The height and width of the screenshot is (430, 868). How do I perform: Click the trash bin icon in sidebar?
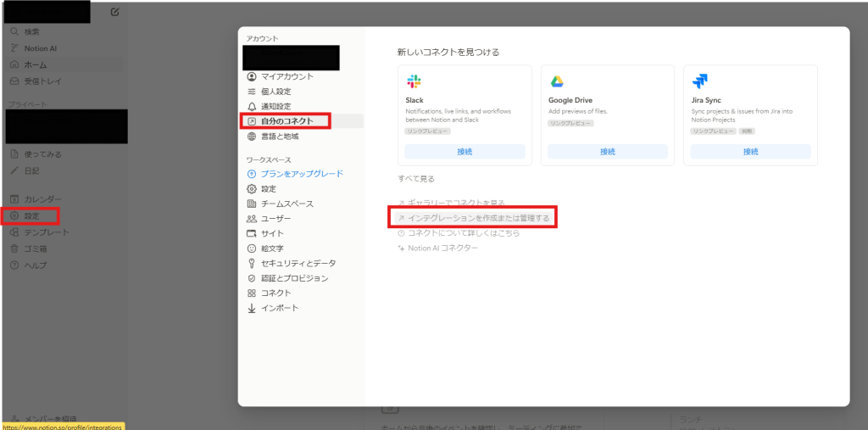click(x=14, y=249)
